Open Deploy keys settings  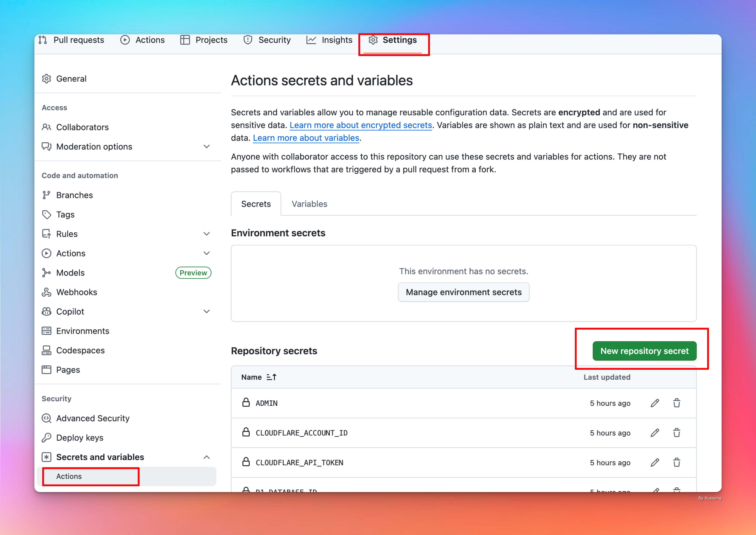128,438
